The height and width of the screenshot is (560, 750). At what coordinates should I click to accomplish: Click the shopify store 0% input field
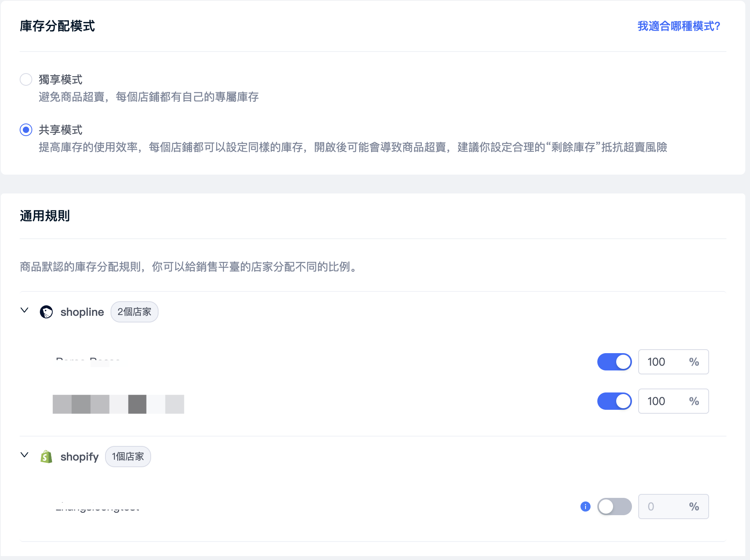coord(666,507)
